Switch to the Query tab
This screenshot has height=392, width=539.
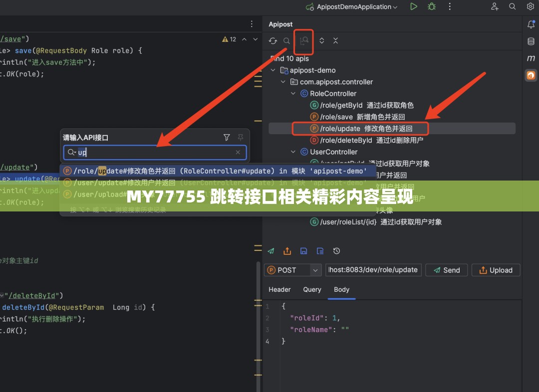click(x=312, y=289)
